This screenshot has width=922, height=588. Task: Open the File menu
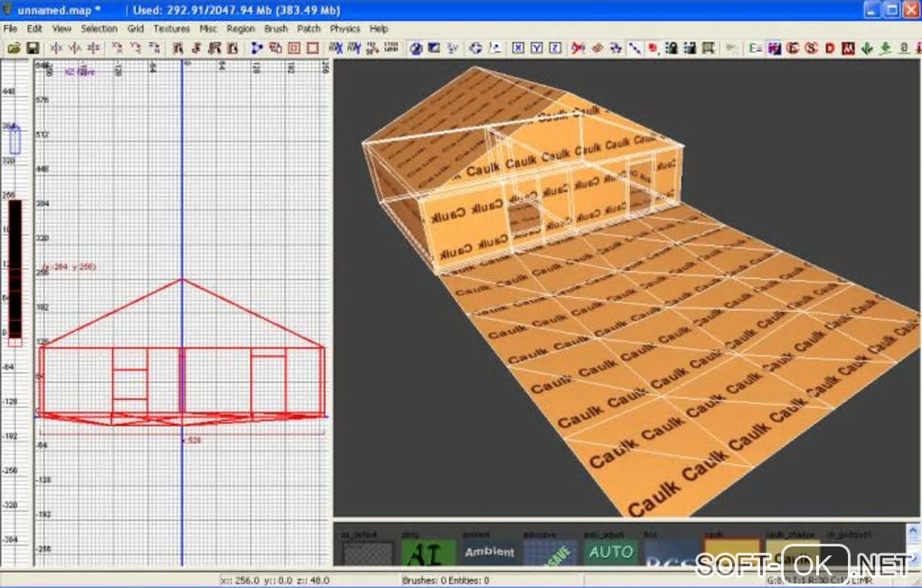(10, 28)
